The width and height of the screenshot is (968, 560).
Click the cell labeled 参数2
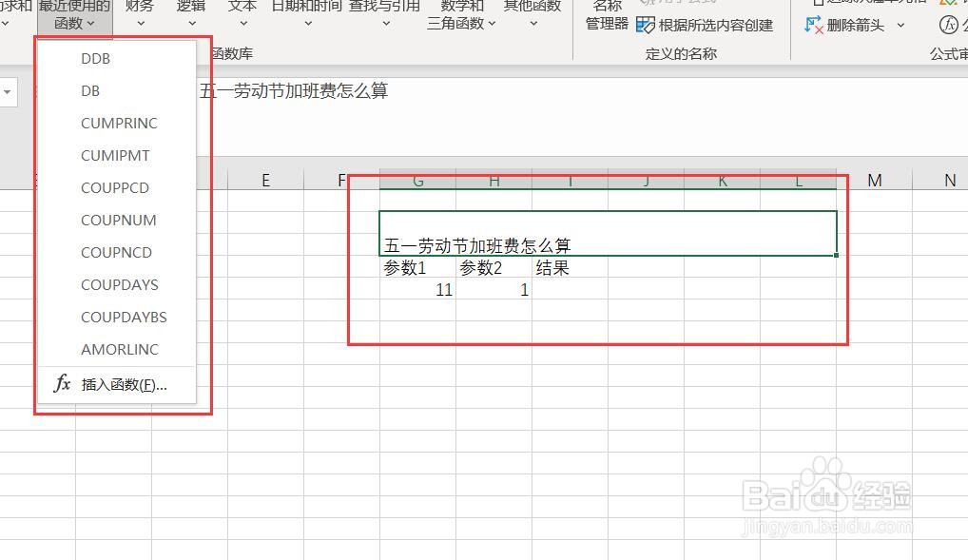(x=494, y=268)
